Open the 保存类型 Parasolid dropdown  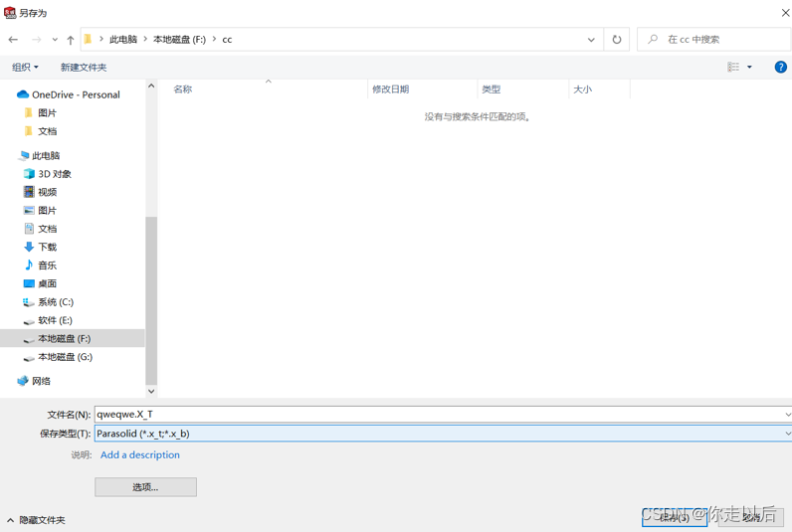443,434
